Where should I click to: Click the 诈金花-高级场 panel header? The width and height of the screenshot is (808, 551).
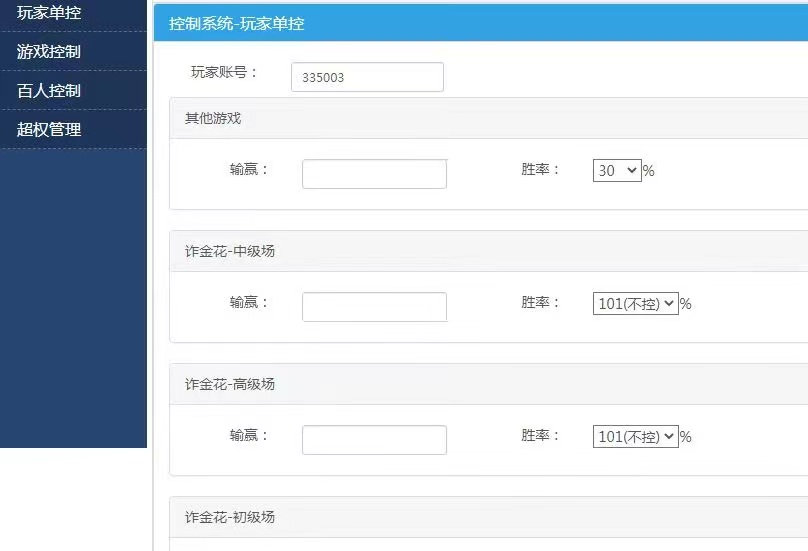click(230, 384)
